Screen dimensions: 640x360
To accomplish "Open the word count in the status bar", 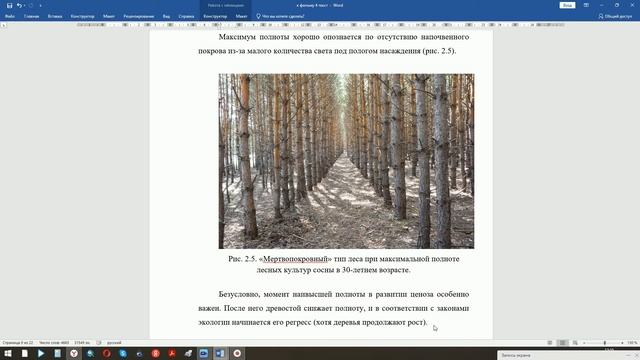I will [x=54, y=343].
